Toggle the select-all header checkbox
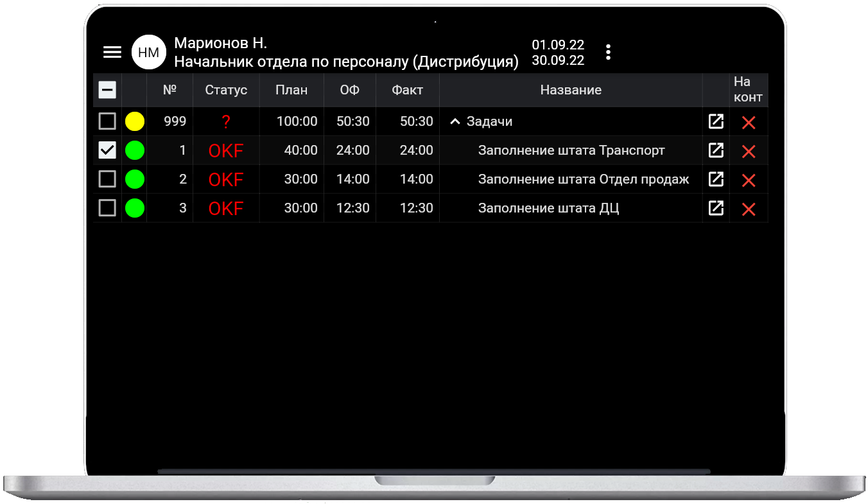This screenshot has height=504, width=868. pos(107,90)
